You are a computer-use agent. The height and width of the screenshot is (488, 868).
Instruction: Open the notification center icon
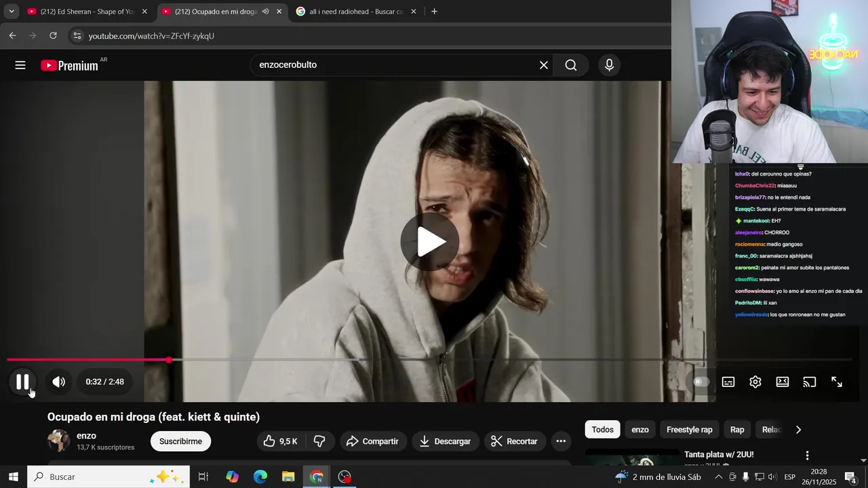(x=850, y=477)
